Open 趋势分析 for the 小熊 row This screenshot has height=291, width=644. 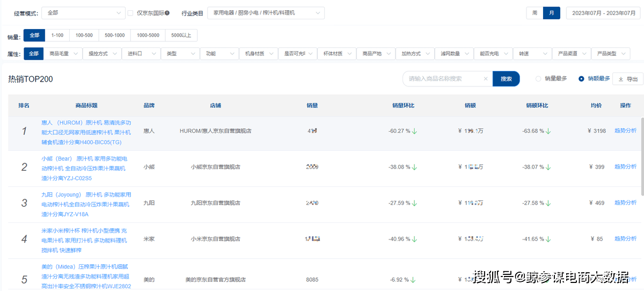click(625, 166)
